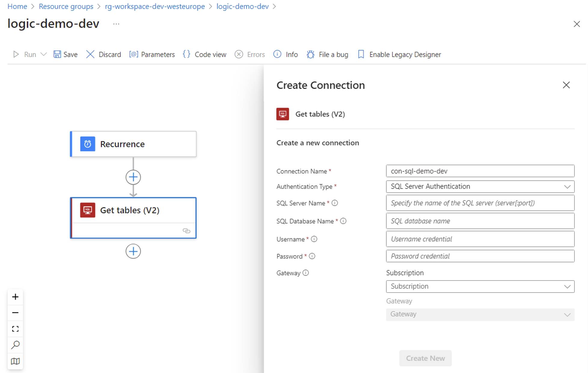Close the Create Connection panel
Screen dimensions: 588x373
[x=566, y=85]
